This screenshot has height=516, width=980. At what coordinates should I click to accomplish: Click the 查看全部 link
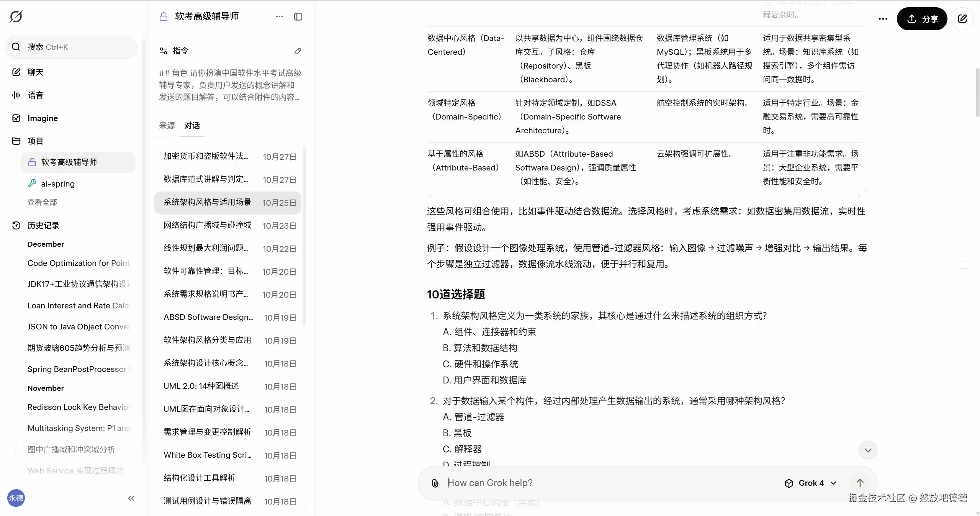click(x=42, y=202)
